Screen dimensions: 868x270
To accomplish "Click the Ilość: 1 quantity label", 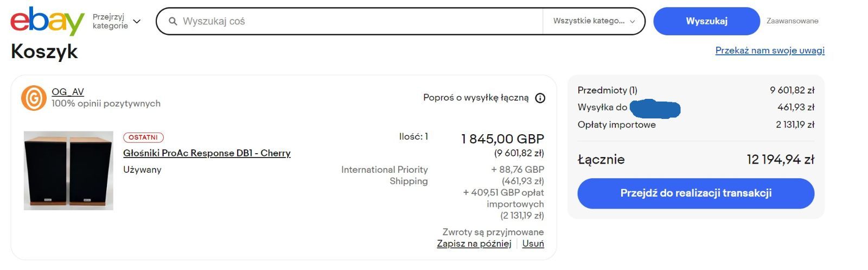I will point(413,137).
